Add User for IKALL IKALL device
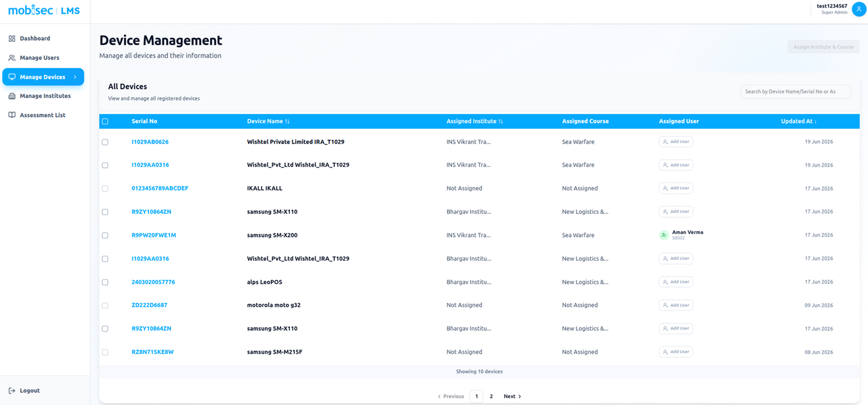 [676, 188]
